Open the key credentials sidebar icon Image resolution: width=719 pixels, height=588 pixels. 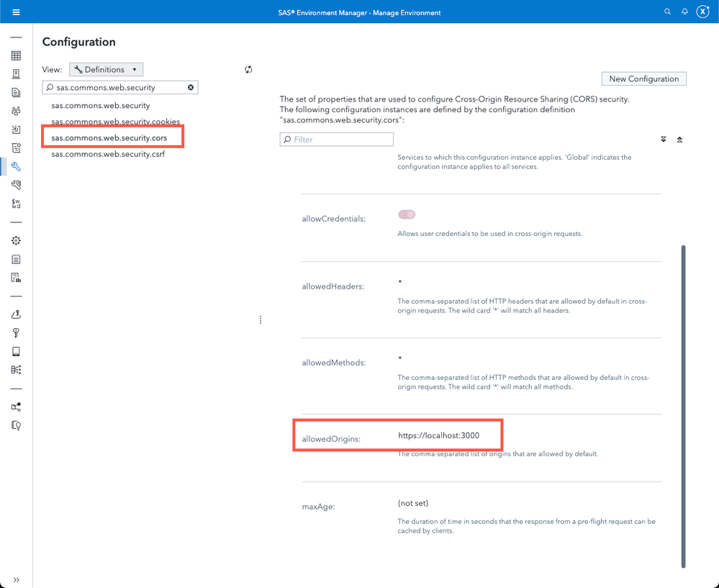pyautogui.click(x=16, y=333)
